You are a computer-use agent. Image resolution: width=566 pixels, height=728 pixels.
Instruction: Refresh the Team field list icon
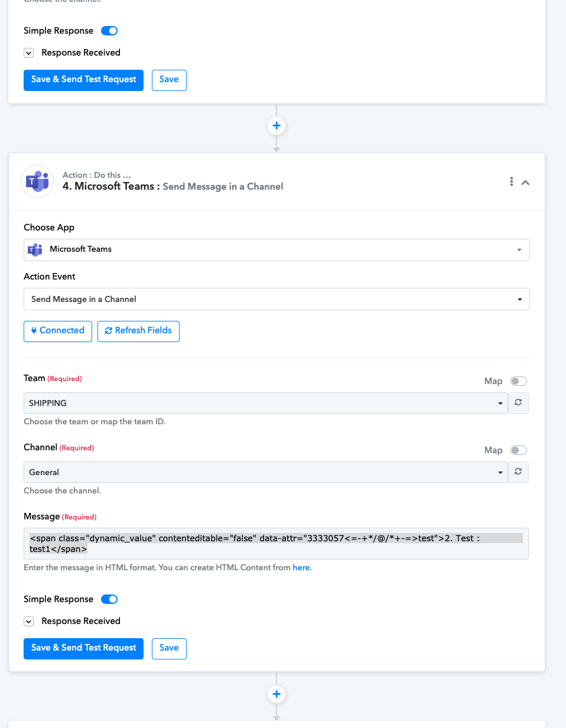point(518,403)
